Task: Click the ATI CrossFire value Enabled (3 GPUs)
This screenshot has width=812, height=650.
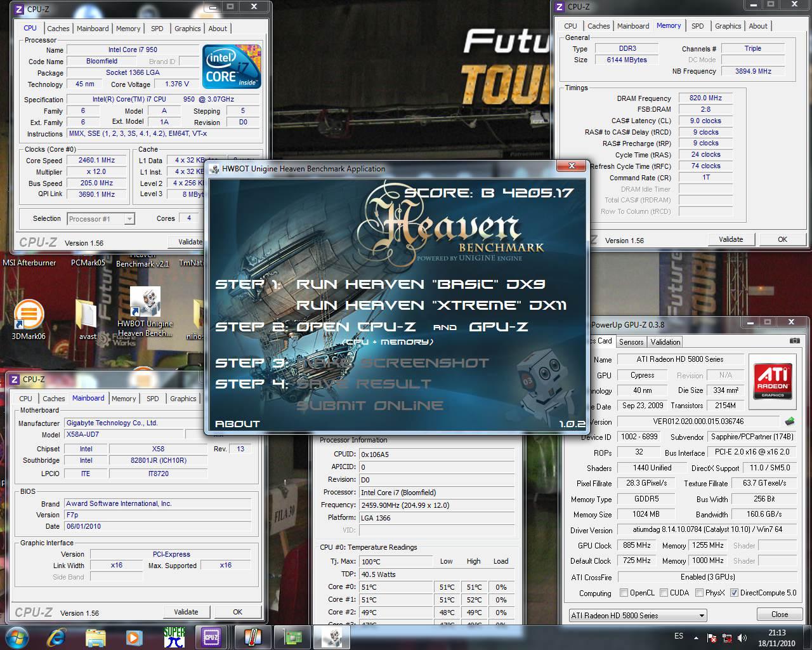Action: pyautogui.click(x=707, y=577)
